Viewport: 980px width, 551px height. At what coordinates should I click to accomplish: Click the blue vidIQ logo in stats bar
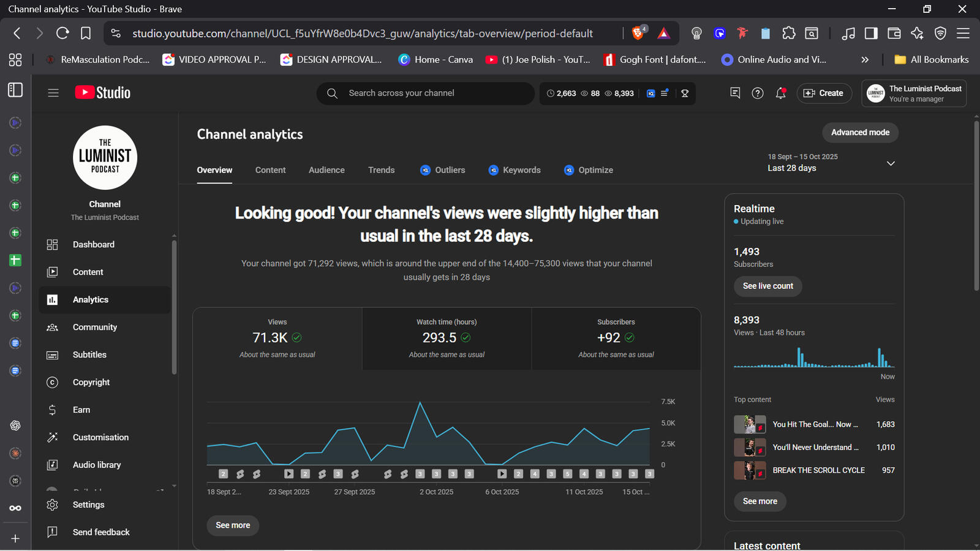650,93
